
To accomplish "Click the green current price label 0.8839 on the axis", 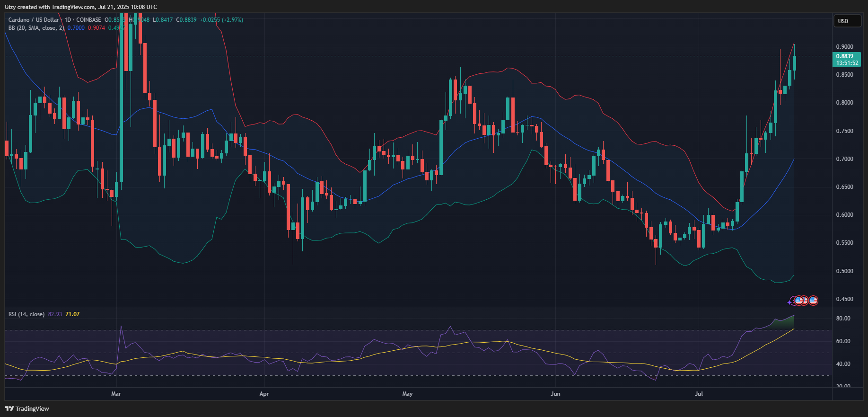I will [845, 56].
